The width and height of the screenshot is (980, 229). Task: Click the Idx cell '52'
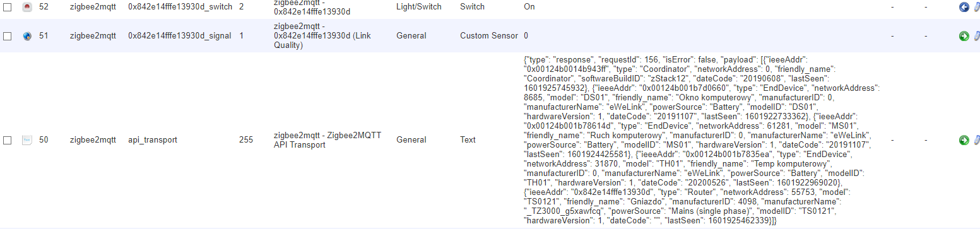(44, 7)
